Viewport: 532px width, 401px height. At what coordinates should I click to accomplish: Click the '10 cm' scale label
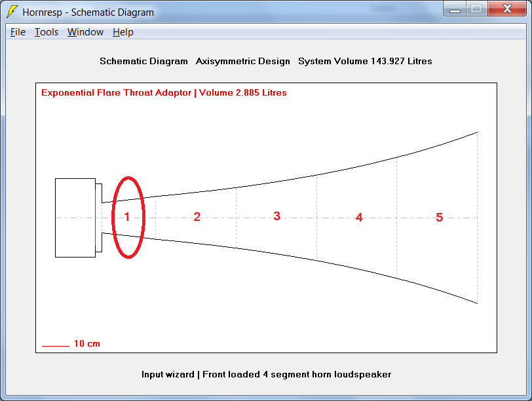(87, 343)
